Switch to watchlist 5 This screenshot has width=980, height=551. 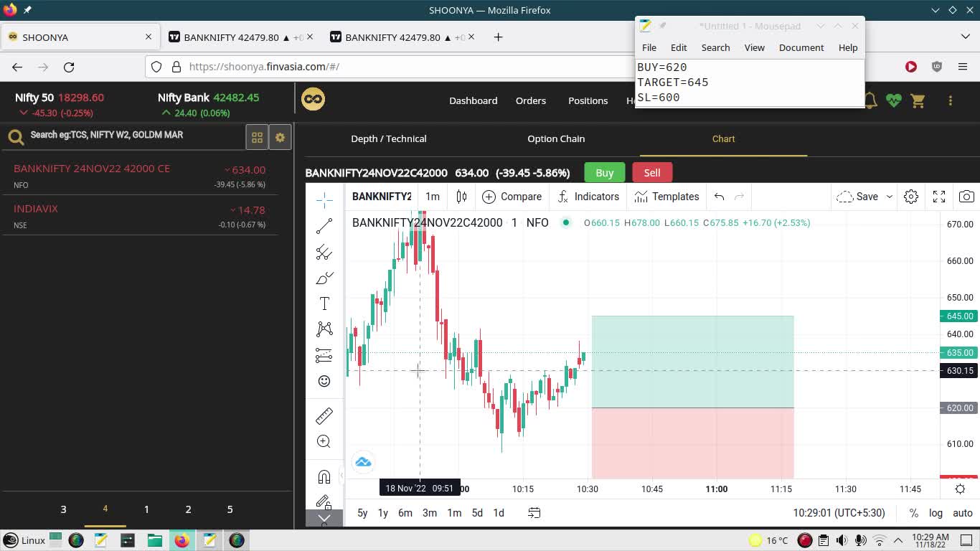pyautogui.click(x=230, y=509)
